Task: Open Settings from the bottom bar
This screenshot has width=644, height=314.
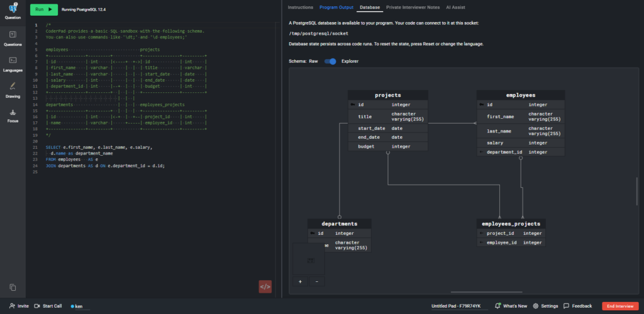Action: click(x=545, y=306)
